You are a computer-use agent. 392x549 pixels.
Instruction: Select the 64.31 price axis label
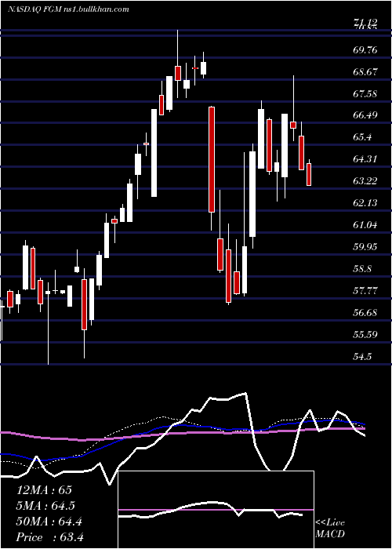(365, 159)
